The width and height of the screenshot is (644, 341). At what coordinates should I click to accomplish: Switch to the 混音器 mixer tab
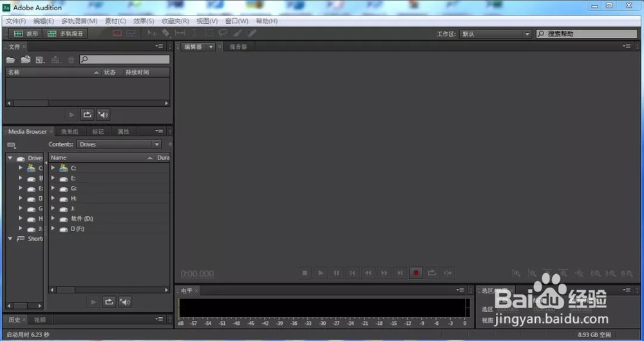click(x=238, y=47)
